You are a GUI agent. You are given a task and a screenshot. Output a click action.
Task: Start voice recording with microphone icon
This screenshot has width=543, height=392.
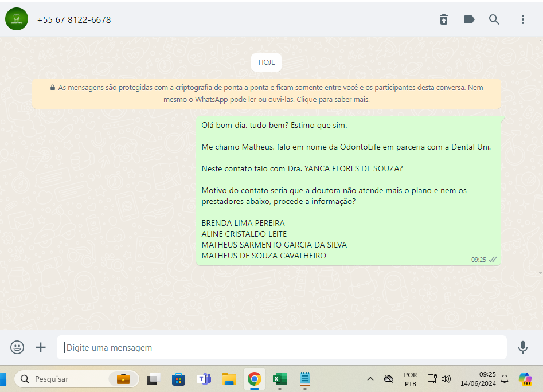coord(522,347)
